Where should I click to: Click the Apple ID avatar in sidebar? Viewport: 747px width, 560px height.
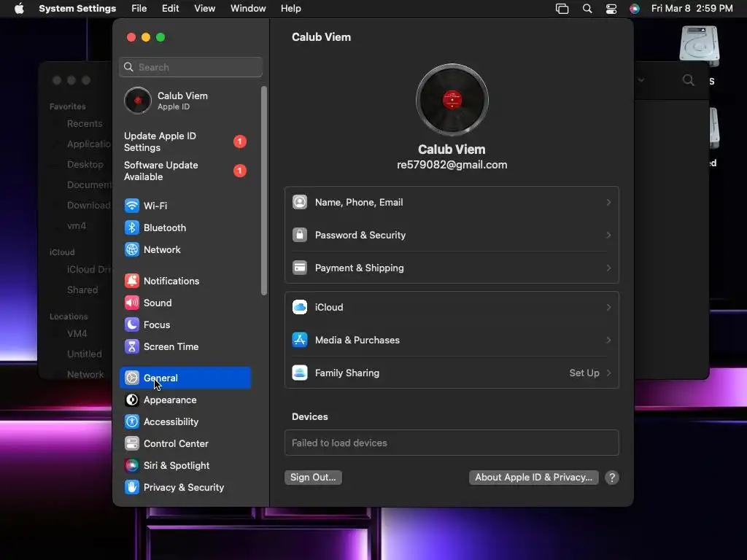tap(138, 101)
